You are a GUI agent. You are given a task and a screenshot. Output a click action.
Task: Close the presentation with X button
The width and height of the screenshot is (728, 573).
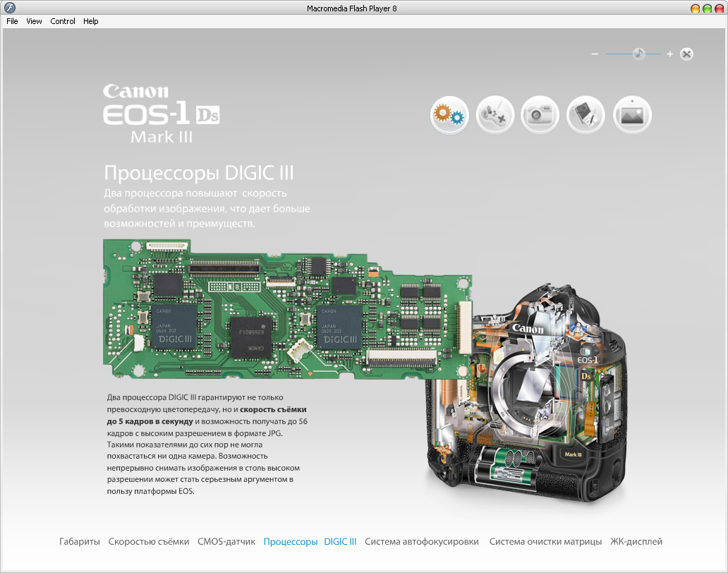click(686, 54)
